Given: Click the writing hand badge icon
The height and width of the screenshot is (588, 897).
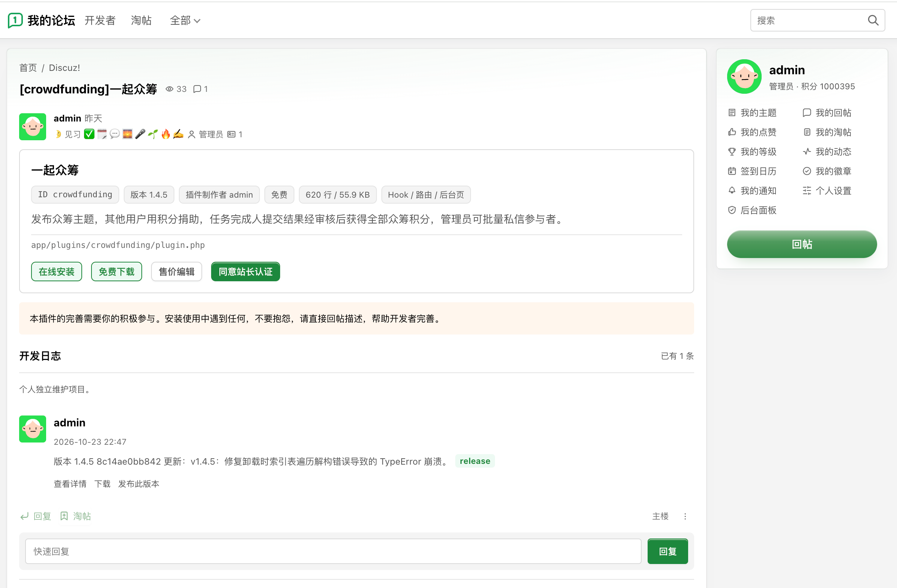Looking at the screenshot, I should pos(178,134).
